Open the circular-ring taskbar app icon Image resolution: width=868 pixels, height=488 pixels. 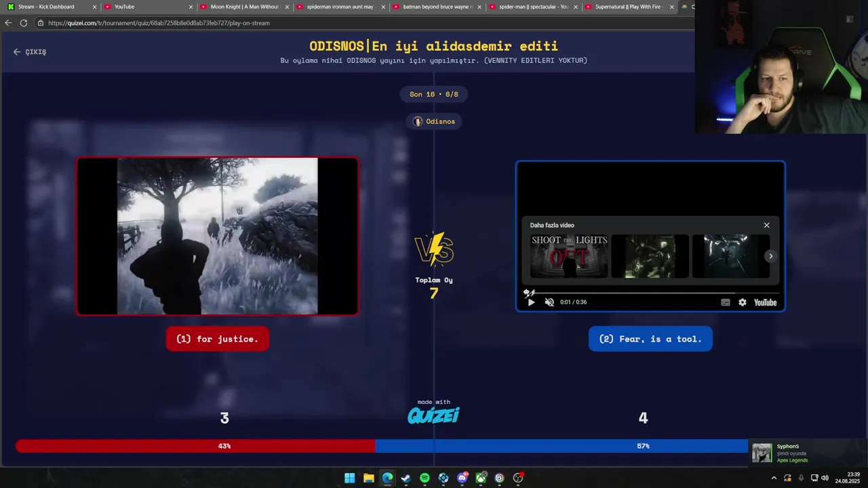click(x=500, y=478)
